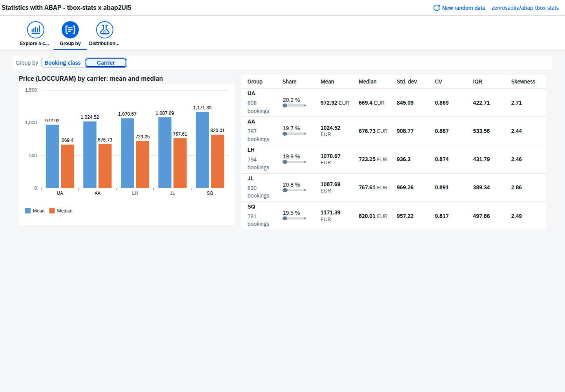Viewport: 565px width, 392px height.
Task: Click the LH share 19.9 % progress bar
Action: 294,162
